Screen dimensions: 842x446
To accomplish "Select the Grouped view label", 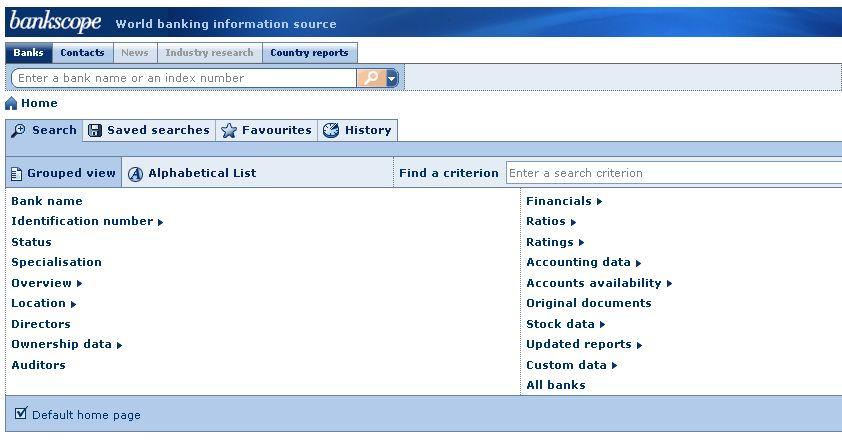I will (71, 173).
